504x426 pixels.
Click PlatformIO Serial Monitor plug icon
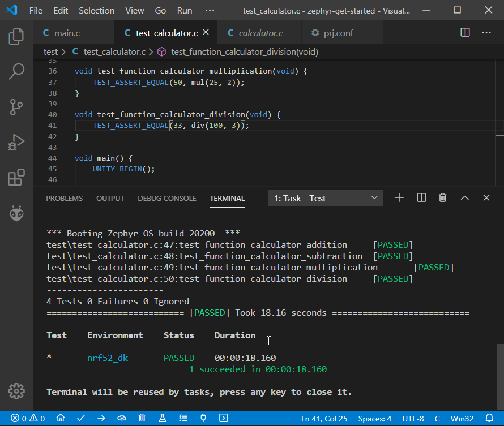click(x=203, y=418)
